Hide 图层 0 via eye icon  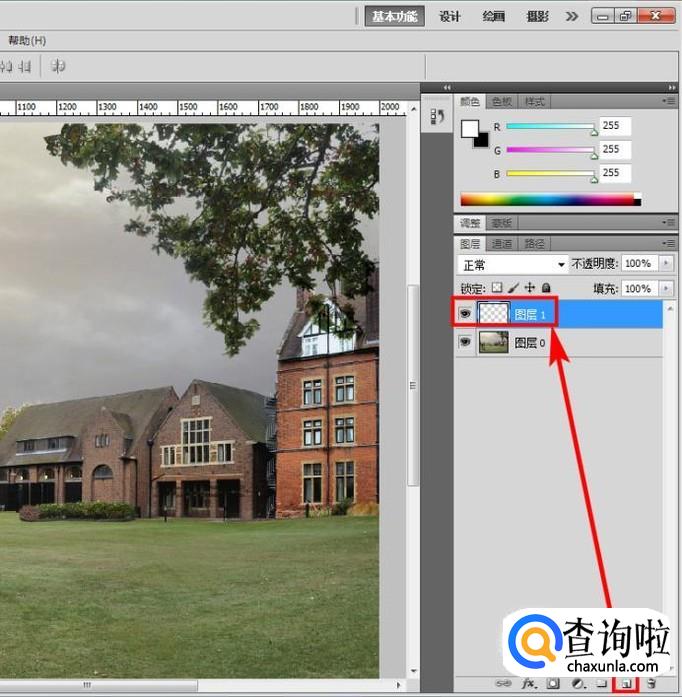coord(465,342)
